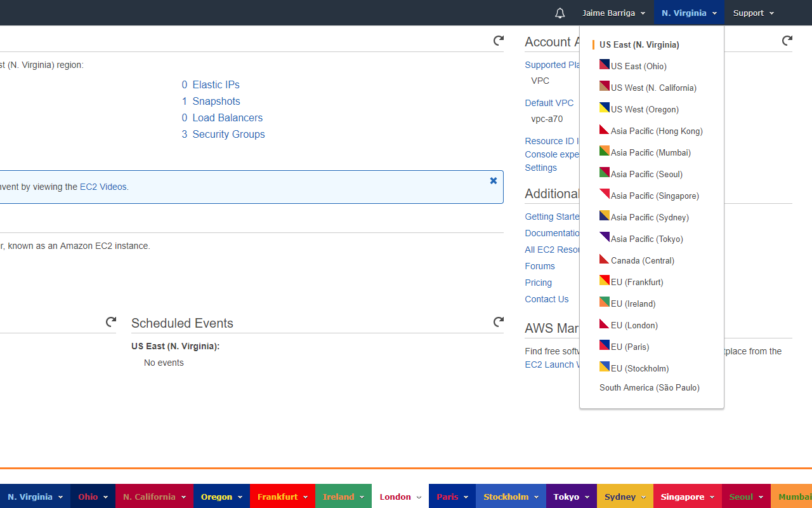Click the Asia Pacific (Hong Kong) flag icon
This screenshot has width=812, height=508.
click(605, 130)
